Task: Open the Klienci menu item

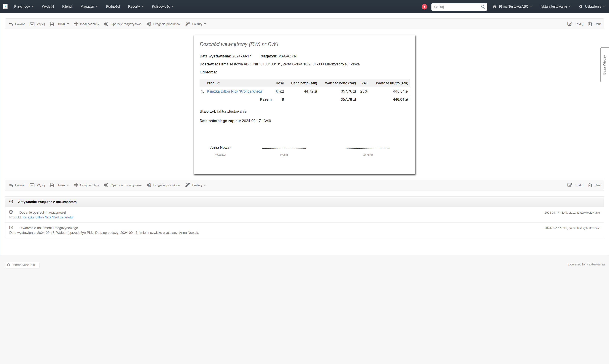Action: pos(67,7)
